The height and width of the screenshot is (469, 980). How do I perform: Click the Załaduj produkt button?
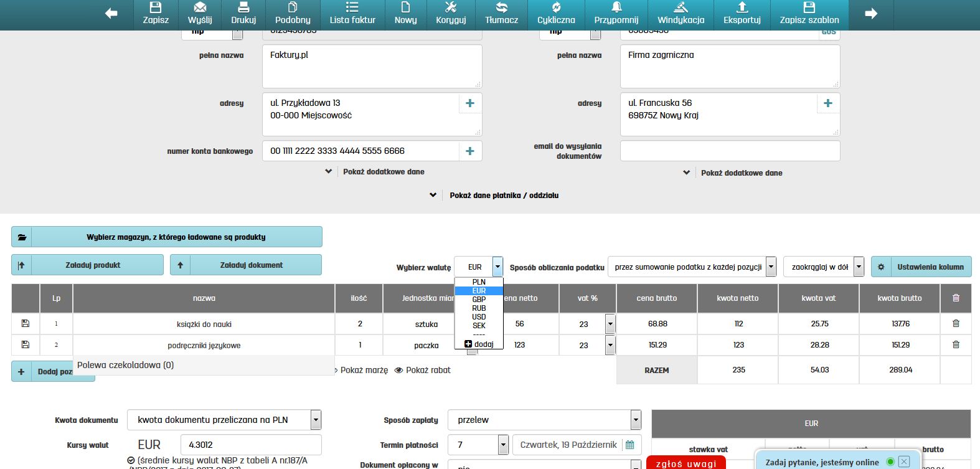pyautogui.click(x=87, y=265)
